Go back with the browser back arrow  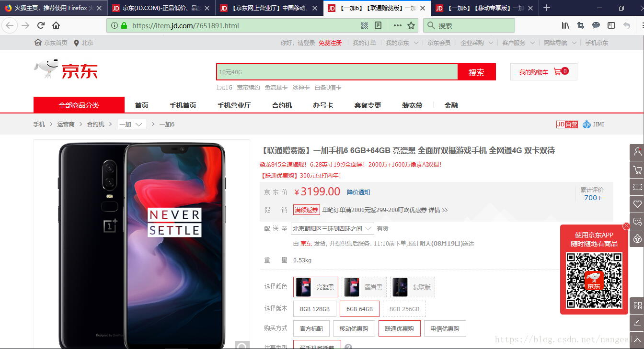pyautogui.click(x=10, y=25)
